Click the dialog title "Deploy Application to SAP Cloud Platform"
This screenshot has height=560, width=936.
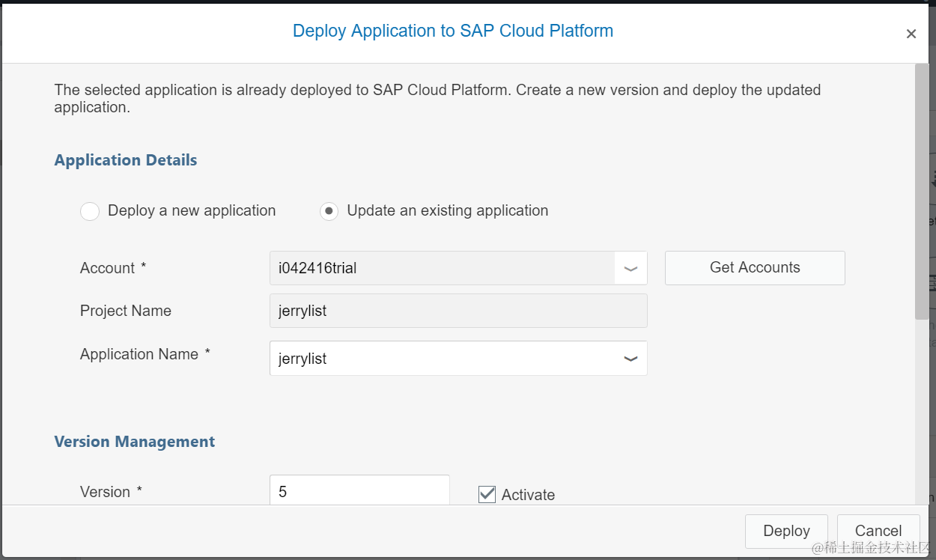[x=452, y=31]
